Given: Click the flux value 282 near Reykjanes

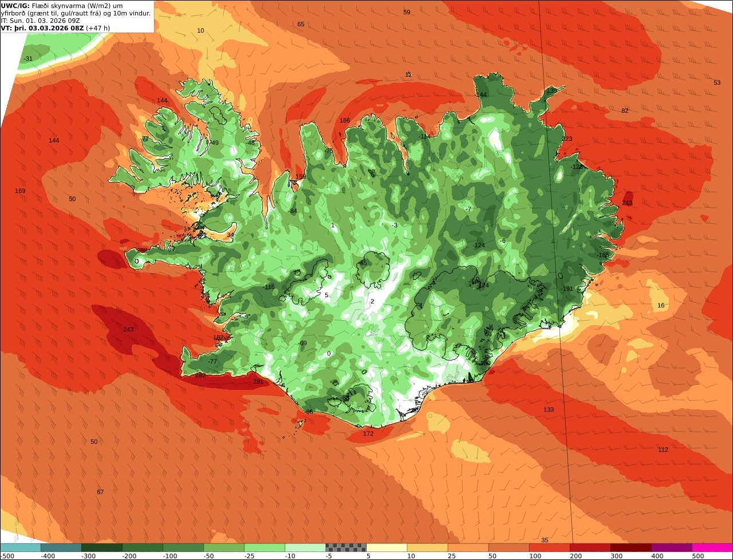Looking at the screenshot, I should coord(200,375).
